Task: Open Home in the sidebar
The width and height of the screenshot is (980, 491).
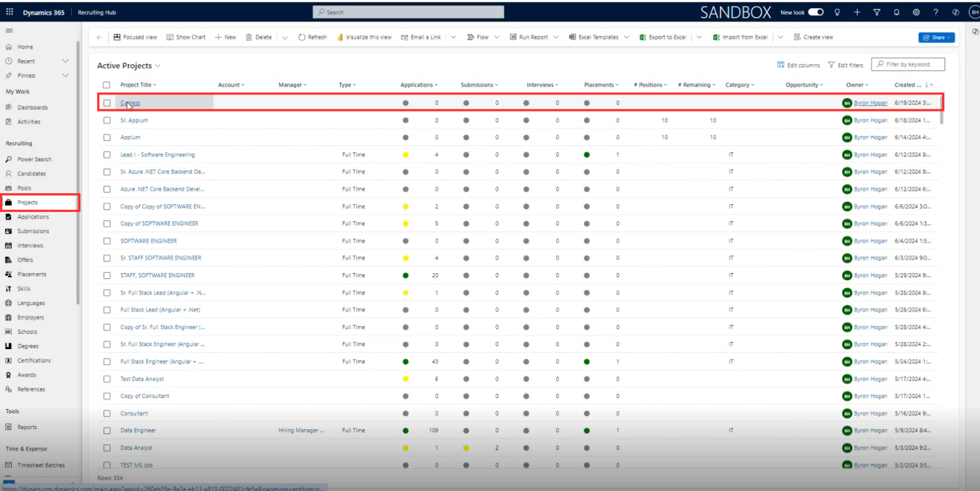Action: [25, 47]
